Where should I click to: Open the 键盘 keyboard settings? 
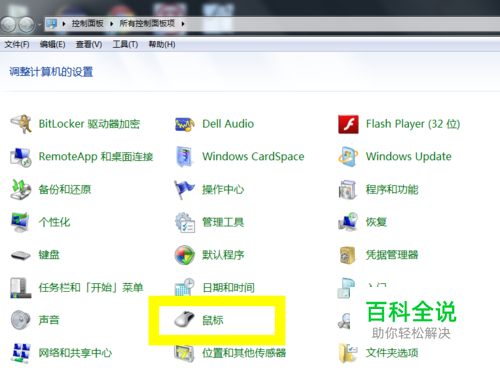coord(35,255)
